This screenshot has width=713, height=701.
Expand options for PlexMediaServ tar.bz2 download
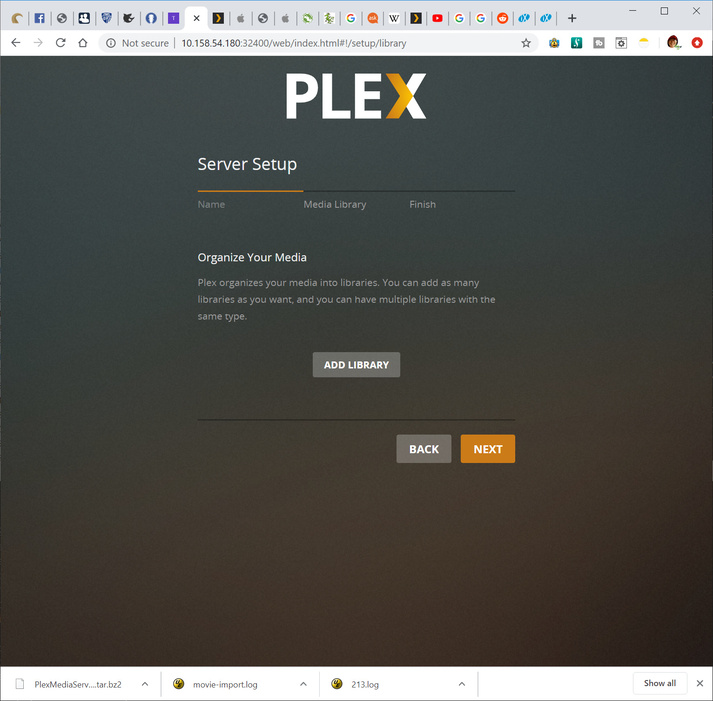(x=145, y=684)
